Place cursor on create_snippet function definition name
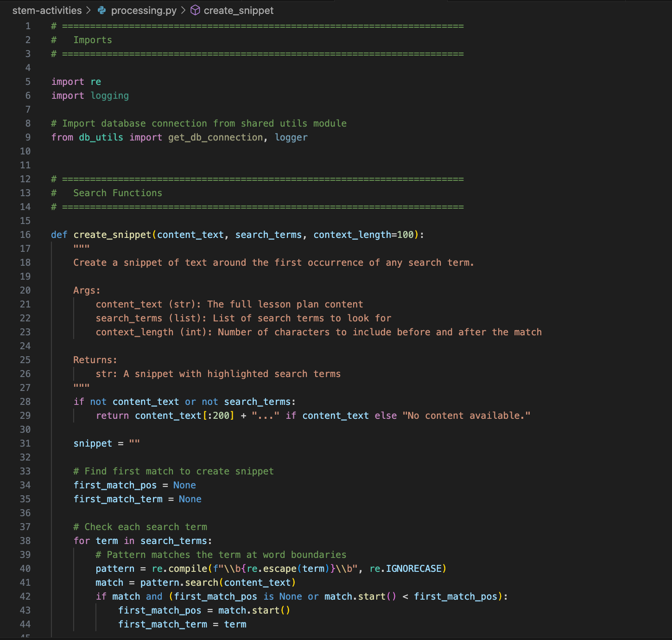The image size is (672, 640). [x=112, y=235]
